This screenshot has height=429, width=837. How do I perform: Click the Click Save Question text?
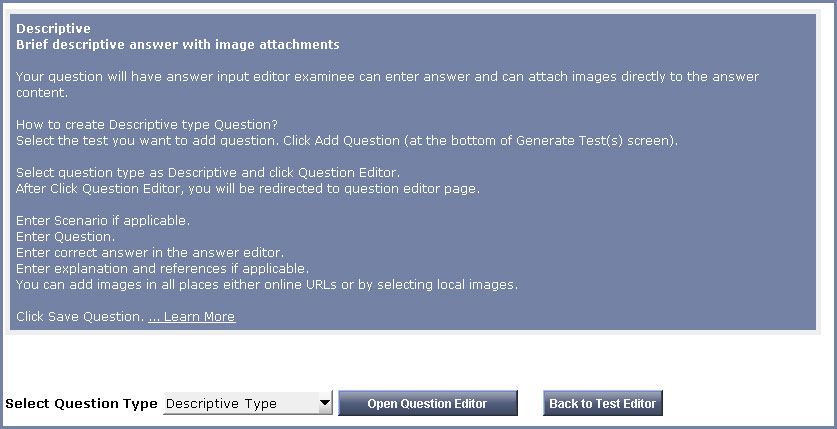pyautogui.click(x=80, y=316)
